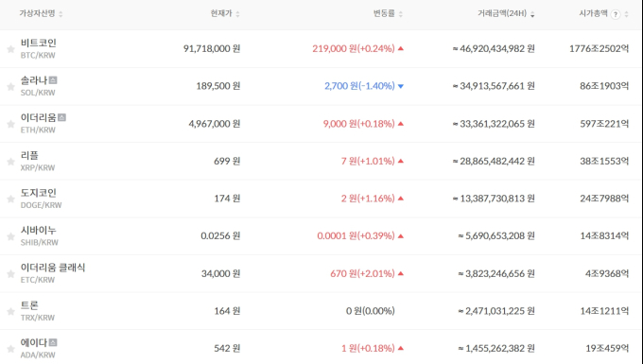Click the volume 34,913,567,661 원
This screenshot has height=364, width=643.
click(494, 86)
